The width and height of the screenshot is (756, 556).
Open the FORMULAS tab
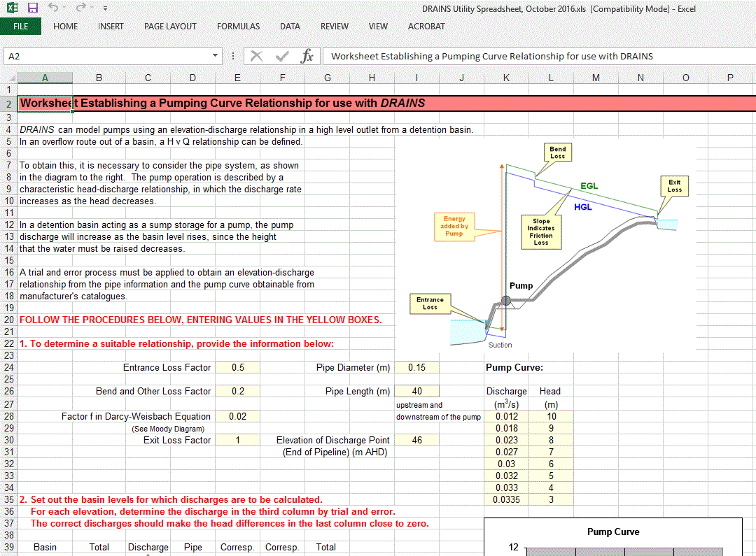(x=238, y=27)
